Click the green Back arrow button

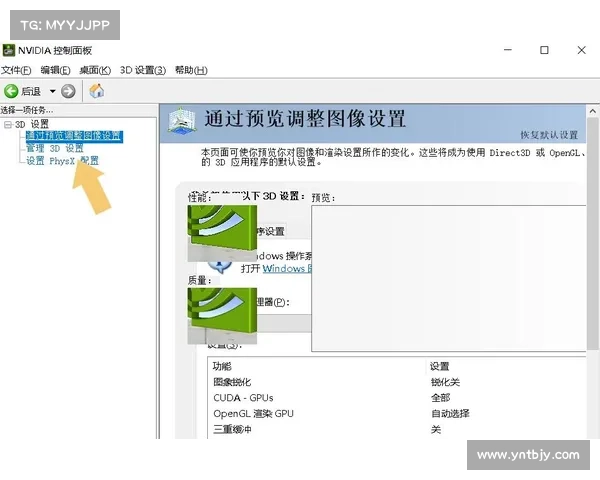11,91
